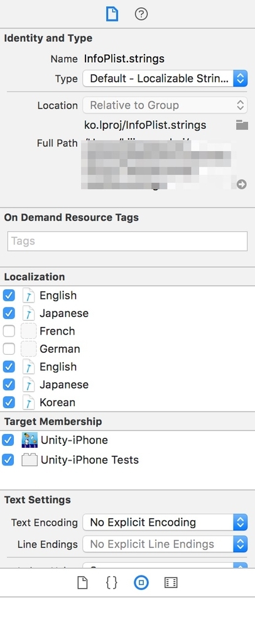The image size is (255, 644).
Task: Open the Quick Help inspector tab
Action: point(141,14)
